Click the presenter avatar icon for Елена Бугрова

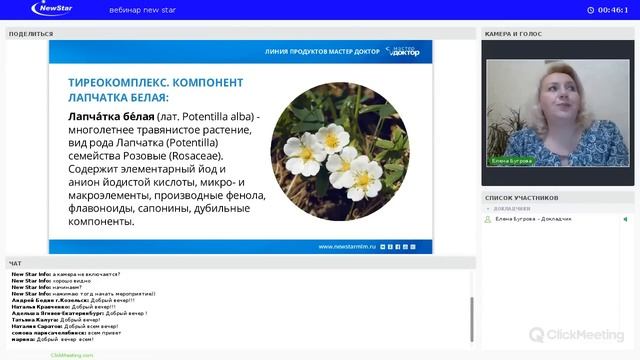pos(487,220)
